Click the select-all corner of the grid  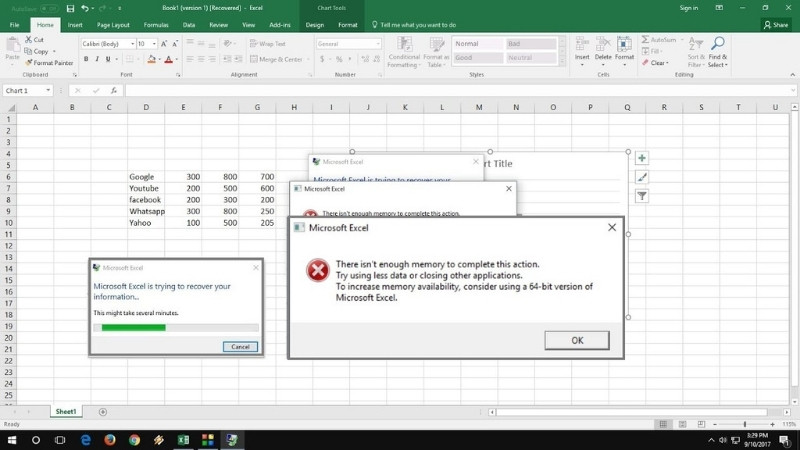click(10, 107)
